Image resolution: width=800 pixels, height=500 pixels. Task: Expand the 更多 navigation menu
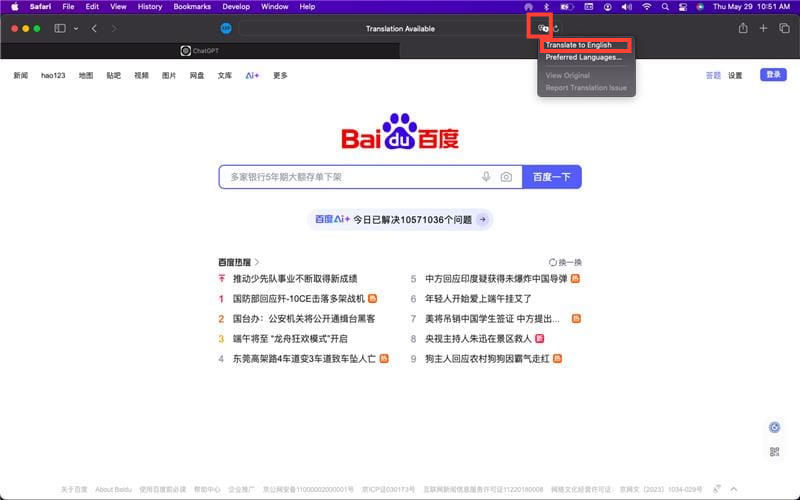280,75
